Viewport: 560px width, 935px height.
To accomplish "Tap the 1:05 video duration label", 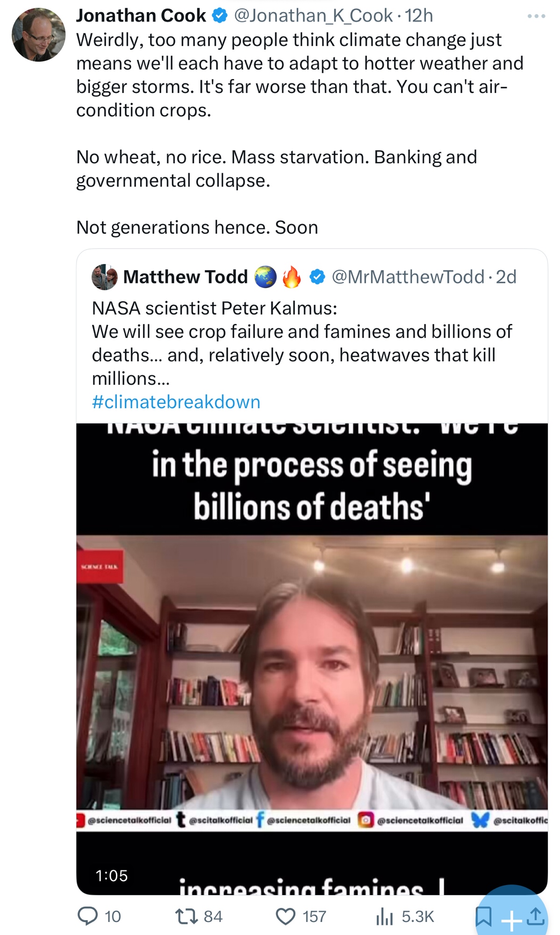I will pyautogui.click(x=112, y=875).
